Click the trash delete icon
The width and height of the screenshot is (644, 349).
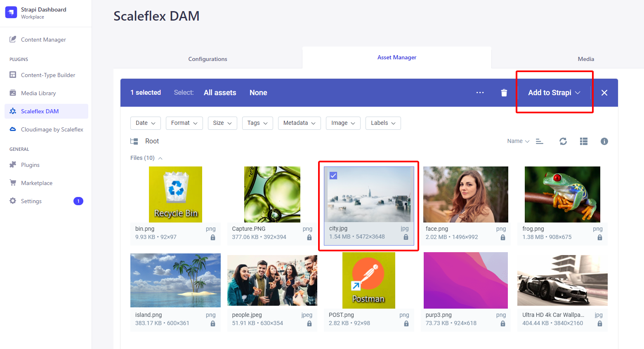click(504, 93)
